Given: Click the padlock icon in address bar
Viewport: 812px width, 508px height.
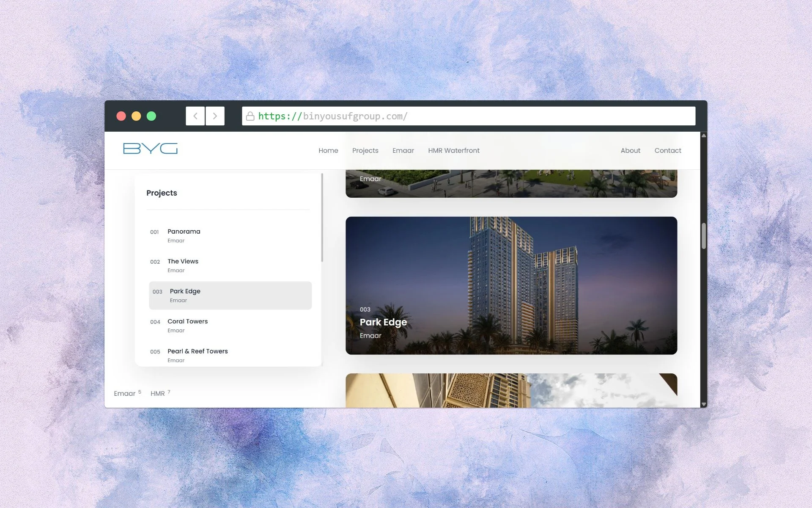Looking at the screenshot, I should pos(250,116).
